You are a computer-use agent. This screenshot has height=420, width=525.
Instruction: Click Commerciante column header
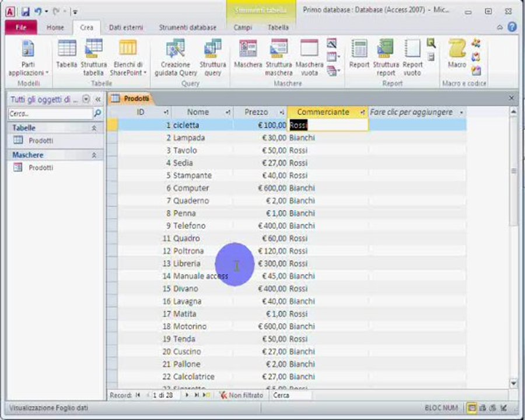pos(323,112)
